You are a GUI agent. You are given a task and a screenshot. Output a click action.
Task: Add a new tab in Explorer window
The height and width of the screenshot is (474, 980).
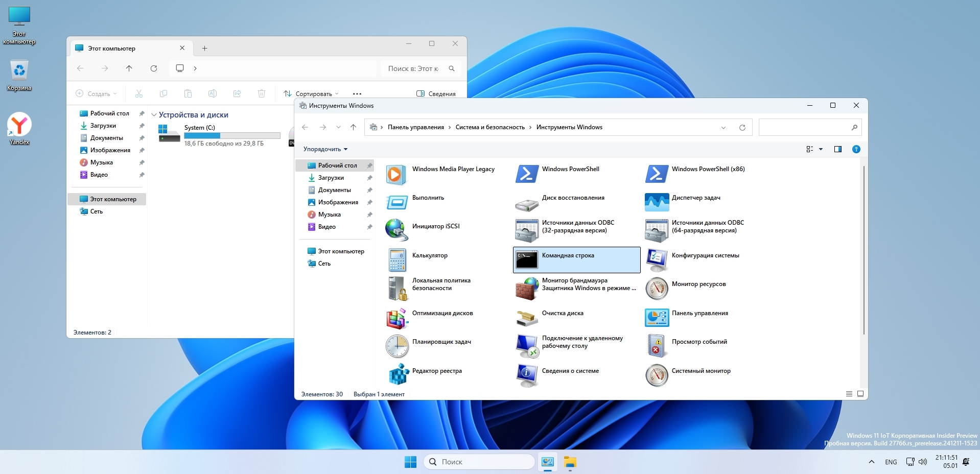(x=204, y=48)
